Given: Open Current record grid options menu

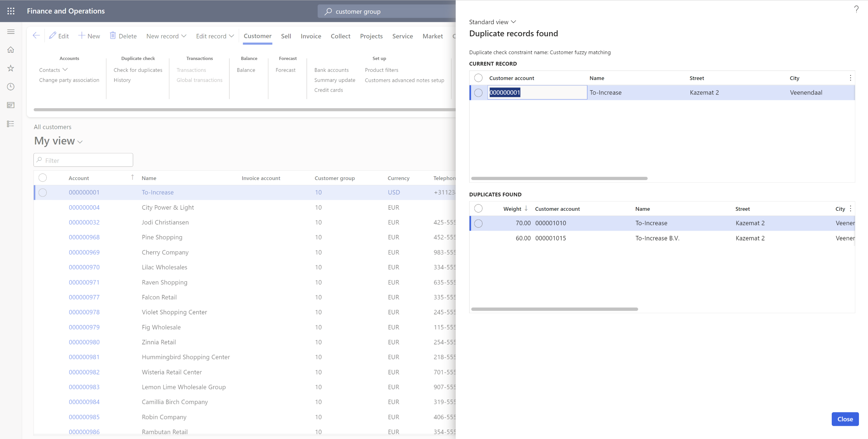Looking at the screenshot, I should (850, 78).
